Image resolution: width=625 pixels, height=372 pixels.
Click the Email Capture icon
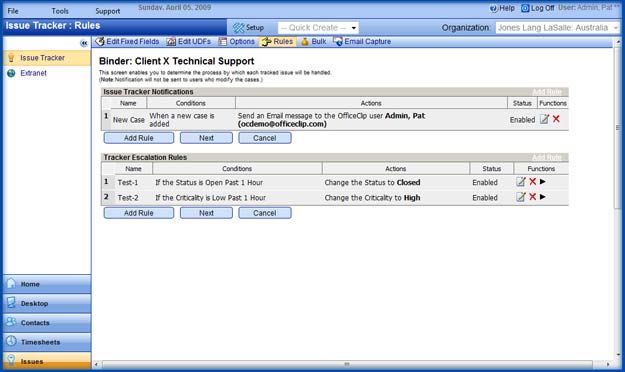(338, 41)
